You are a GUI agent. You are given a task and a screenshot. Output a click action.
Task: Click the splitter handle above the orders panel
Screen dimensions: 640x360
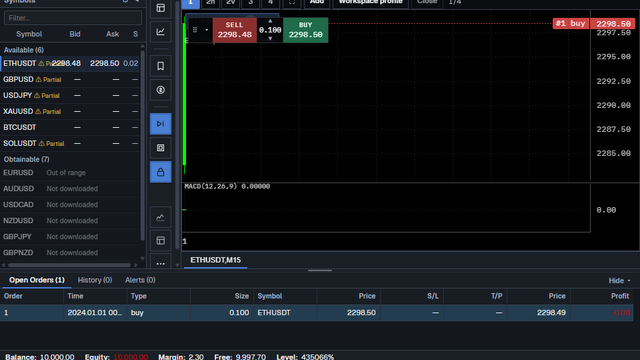320,270
